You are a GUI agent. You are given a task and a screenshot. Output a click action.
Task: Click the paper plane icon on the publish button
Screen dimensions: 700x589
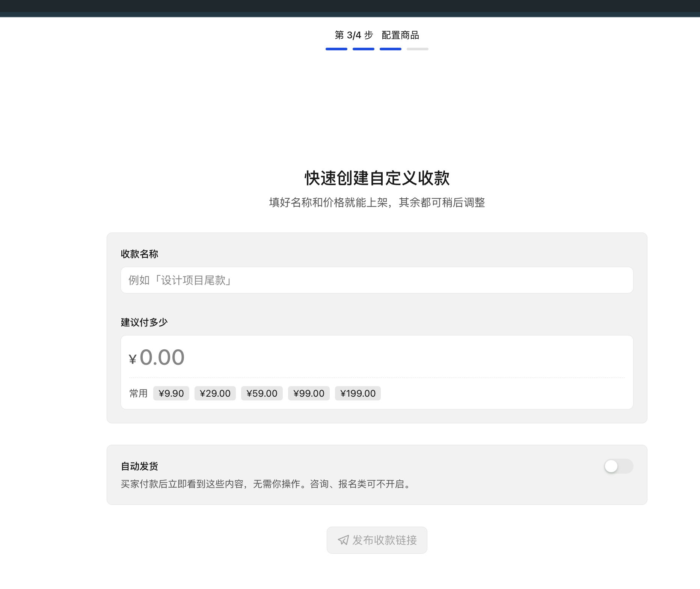(343, 540)
